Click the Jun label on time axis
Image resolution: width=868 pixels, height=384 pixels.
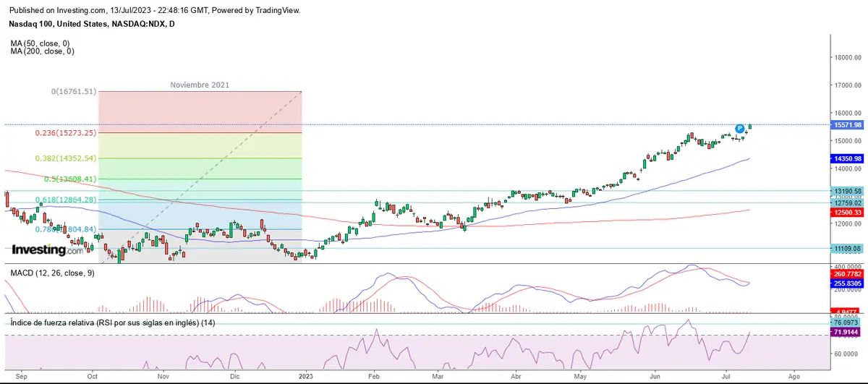[655, 377]
